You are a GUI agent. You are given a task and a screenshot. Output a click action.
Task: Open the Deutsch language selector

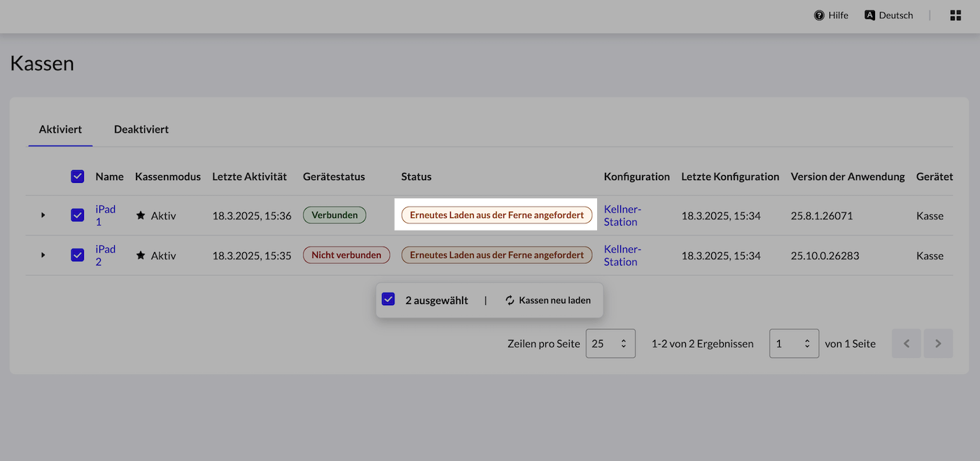(x=889, y=15)
